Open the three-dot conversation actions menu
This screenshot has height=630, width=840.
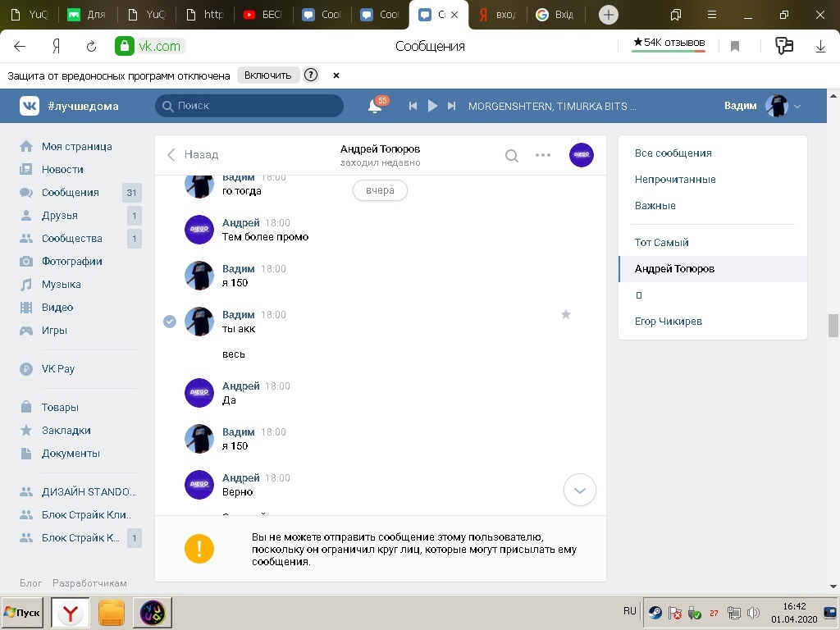543,155
